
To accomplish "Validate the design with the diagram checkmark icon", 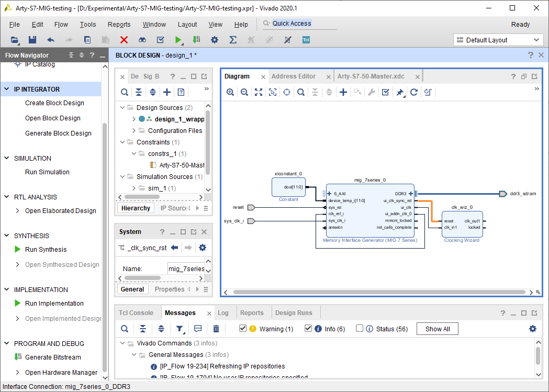I will pos(386,92).
